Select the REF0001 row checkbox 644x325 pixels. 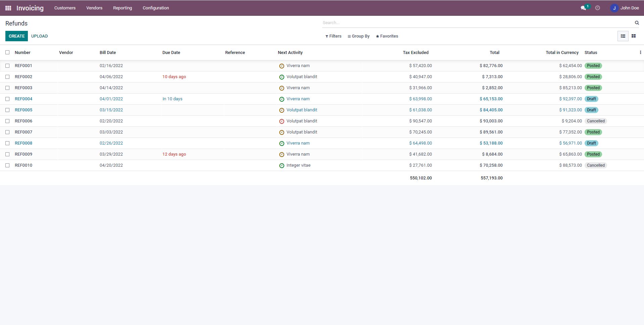tap(7, 66)
